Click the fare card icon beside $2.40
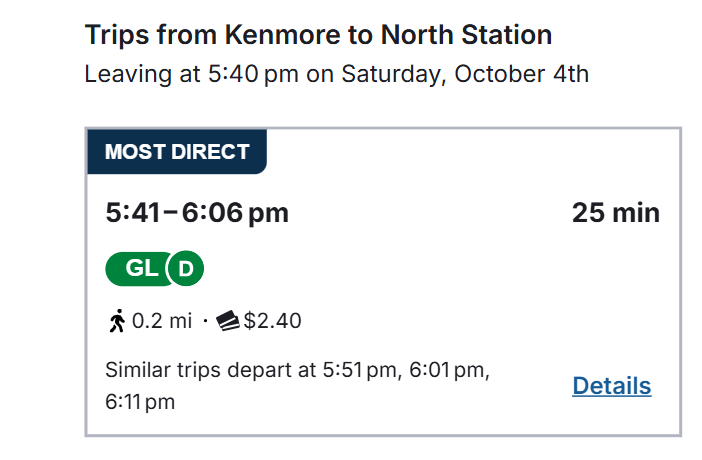This screenshot has width=702, height=460. [x=228, y=321]
